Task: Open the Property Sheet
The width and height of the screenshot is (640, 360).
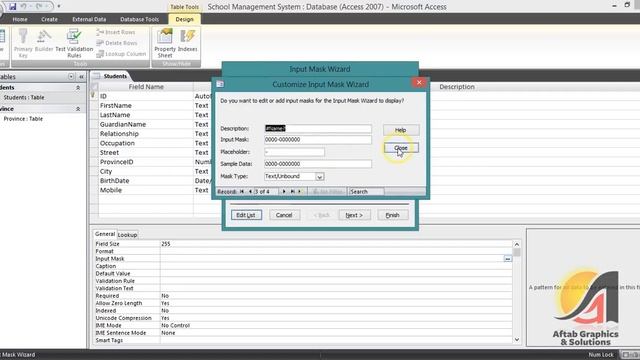Action: [x=165, y=43]
